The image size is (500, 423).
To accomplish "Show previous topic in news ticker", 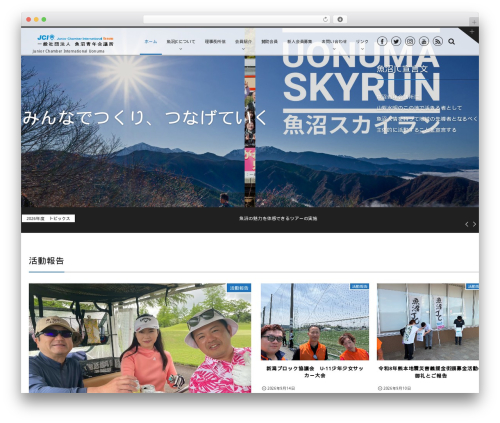I will 467,224.
